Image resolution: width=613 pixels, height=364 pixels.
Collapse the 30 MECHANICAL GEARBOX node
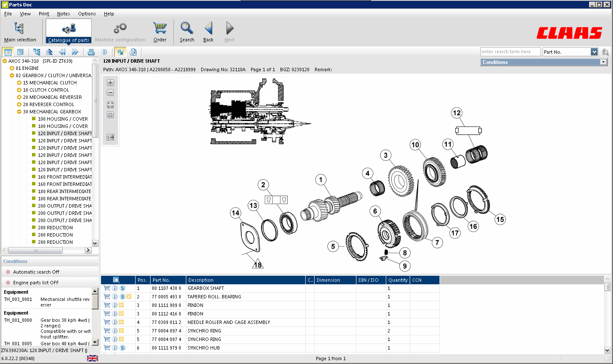click(19, 112)
